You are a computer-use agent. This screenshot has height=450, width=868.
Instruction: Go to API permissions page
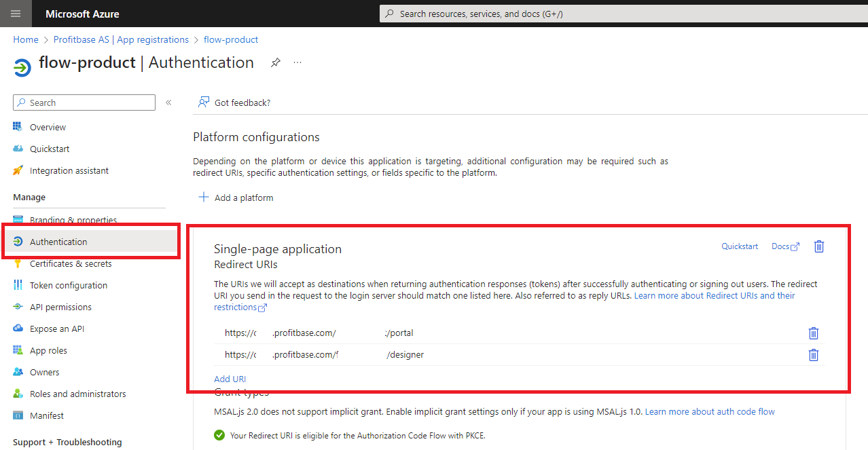(60, 307)
